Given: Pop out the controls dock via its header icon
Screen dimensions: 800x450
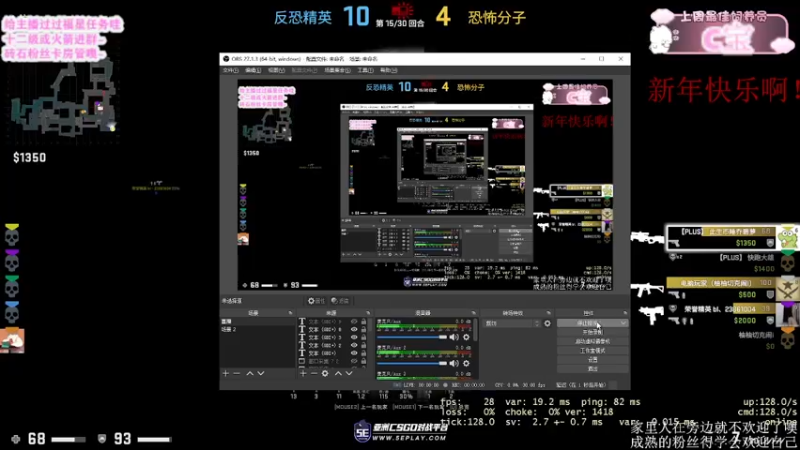Looking at the screenshot, I should click(625, 313).
